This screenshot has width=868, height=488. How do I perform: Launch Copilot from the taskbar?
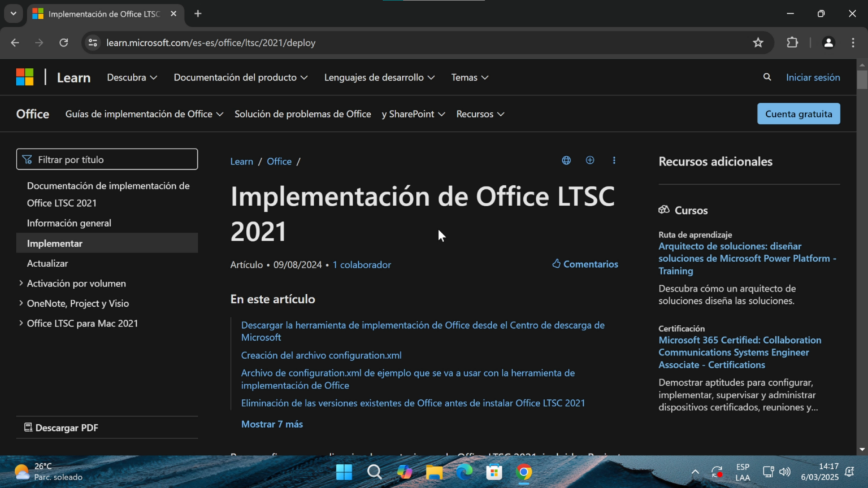[x=405, y=472]
